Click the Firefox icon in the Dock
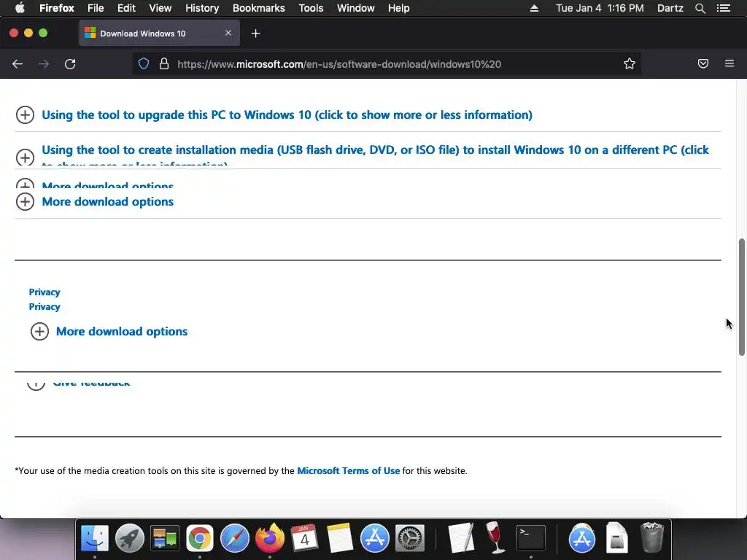Image resolution: width=747 pixels, height=560 pixels. 270,538
